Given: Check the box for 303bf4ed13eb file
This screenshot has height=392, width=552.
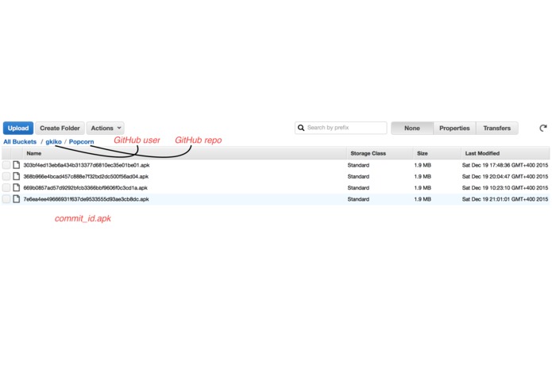Looking at the screenshot, I should 6,165.
